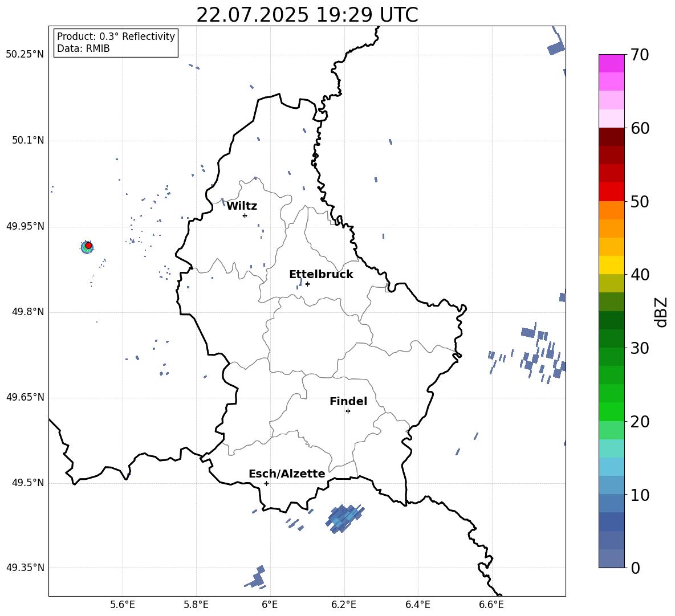
Task: Click the bright red colorbar segment above 50
Action: click(611, 192)
